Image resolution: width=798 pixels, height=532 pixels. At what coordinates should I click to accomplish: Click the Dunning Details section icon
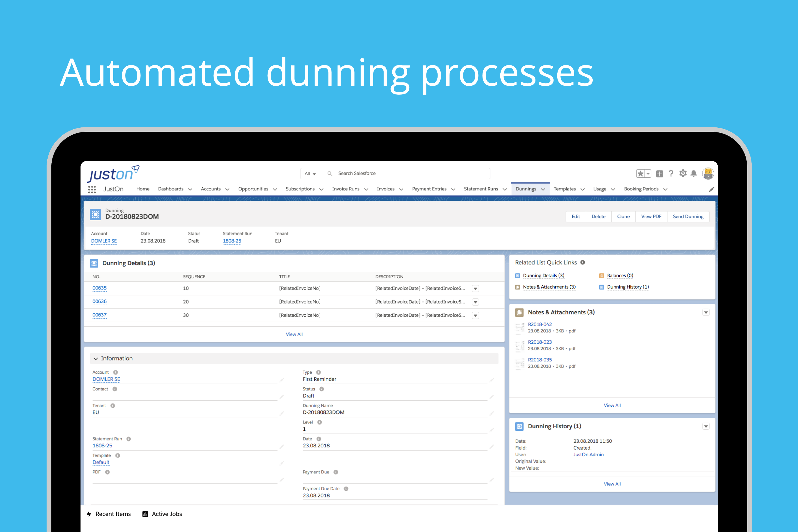[x=94, y=263]
